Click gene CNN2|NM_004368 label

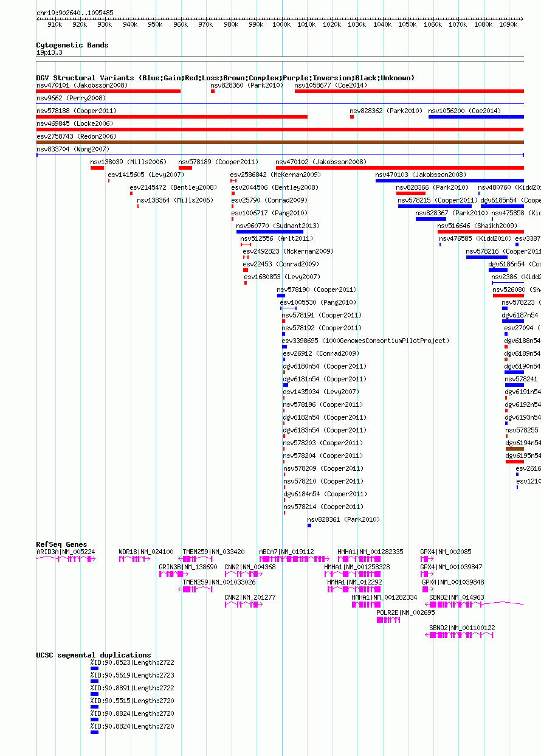coord(250,567)
